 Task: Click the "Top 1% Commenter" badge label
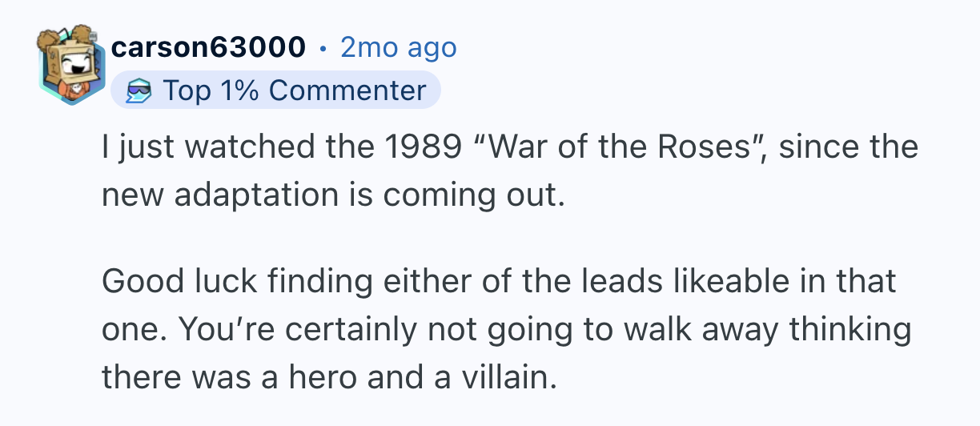click(x=294, y=90)
